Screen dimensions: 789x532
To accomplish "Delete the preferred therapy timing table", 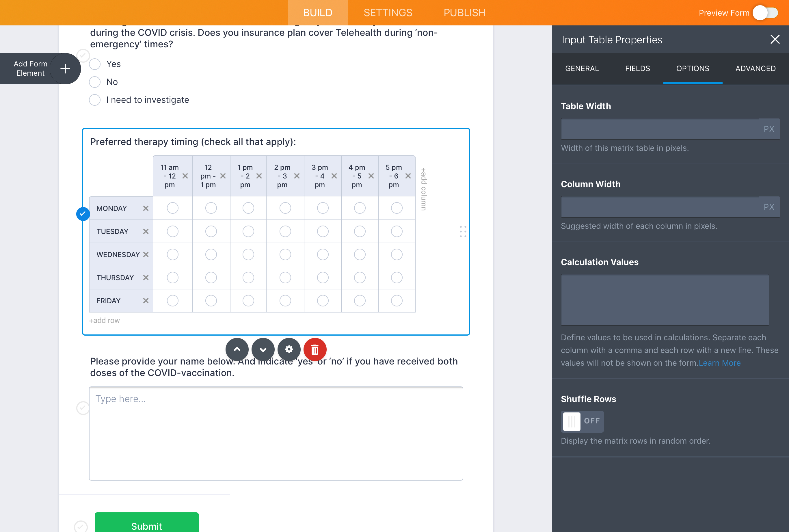I will pos(314,349).
